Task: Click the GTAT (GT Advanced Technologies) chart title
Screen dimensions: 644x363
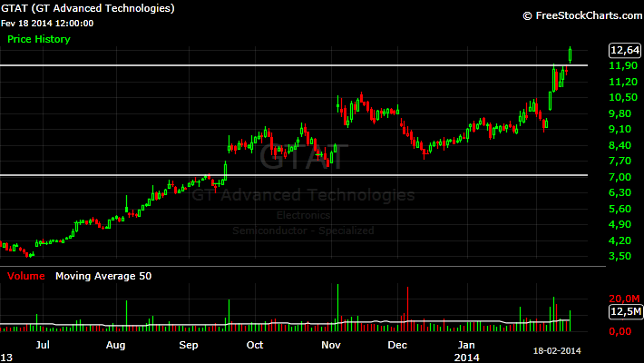Action: (87, 8)
